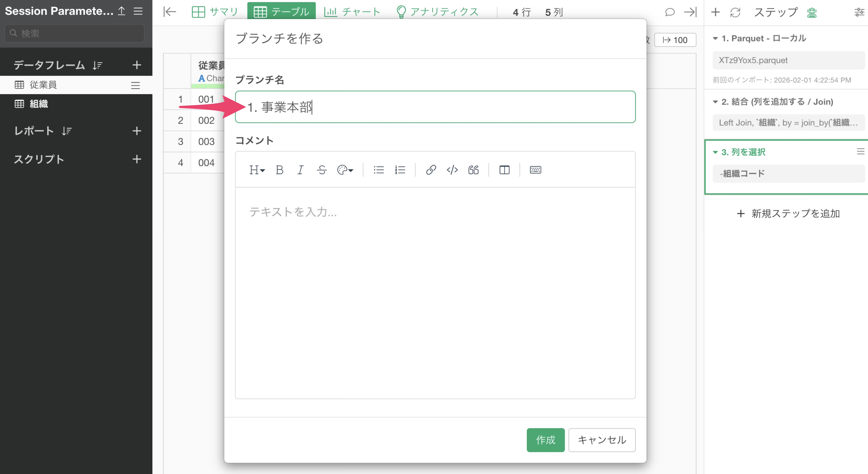Open the keyboard shortcuts icon
The image size is (868, 474).
pyautogui.click(x=535, y=170)
